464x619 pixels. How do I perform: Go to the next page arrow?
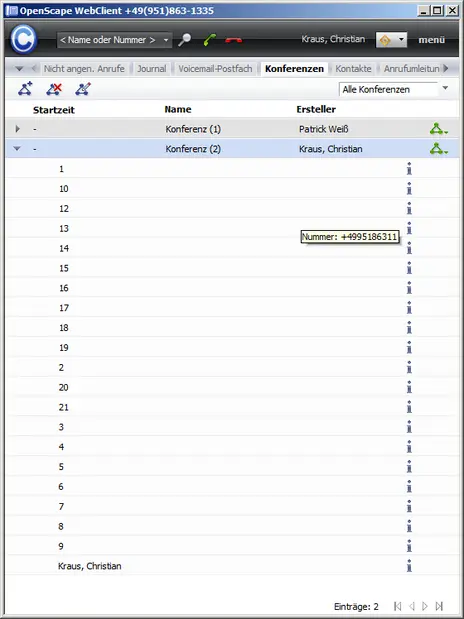[x=425, y=606]
